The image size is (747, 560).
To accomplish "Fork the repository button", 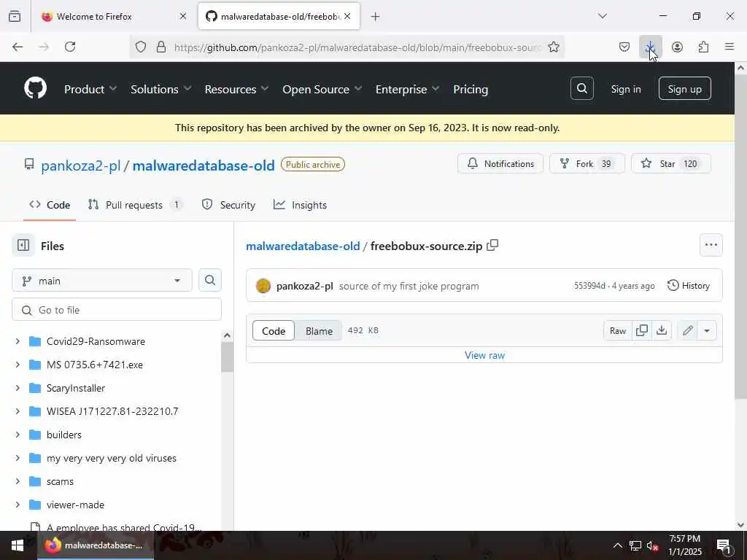I will pos(587,163).
